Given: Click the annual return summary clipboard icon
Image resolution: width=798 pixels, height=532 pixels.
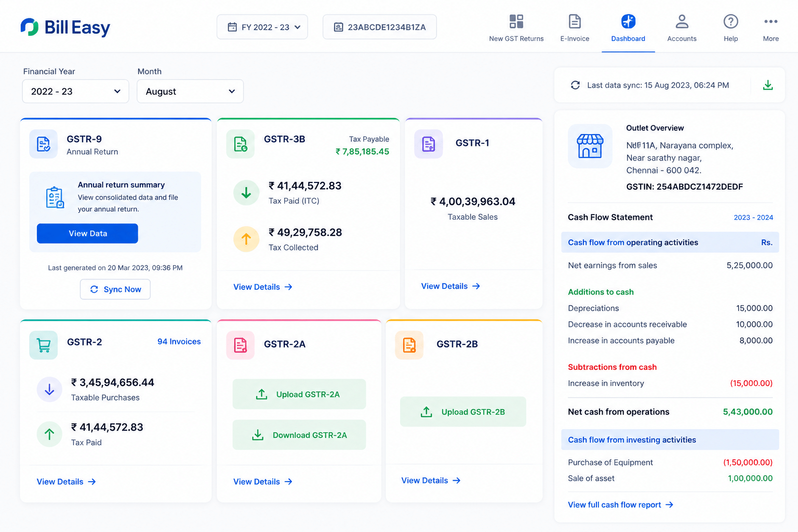Looking at the screenshot, I should click(x=55, y=197).
